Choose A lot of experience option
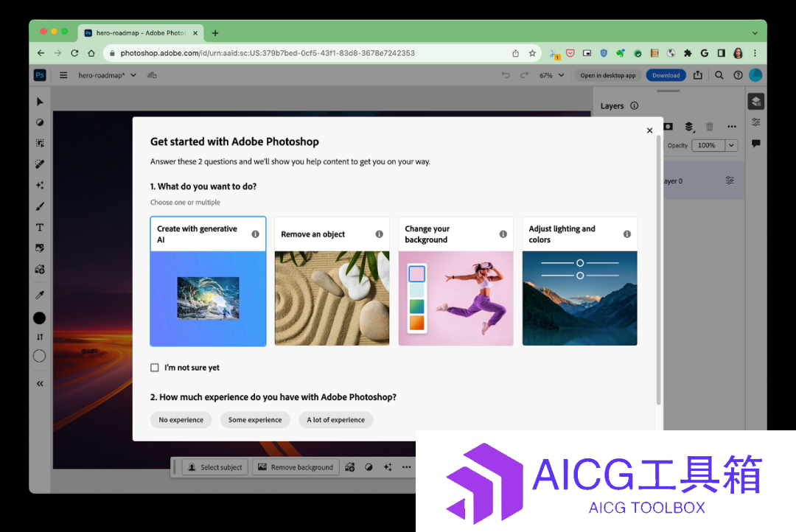Image resolution: width=796 pixels, height=532 pixels. [x=335, y=420]
